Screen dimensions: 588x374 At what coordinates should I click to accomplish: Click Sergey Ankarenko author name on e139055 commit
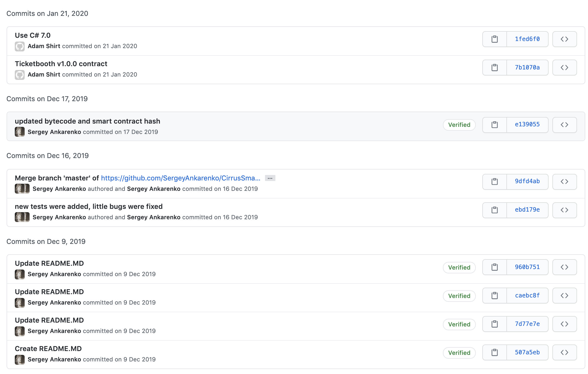[x=54, y=132]
